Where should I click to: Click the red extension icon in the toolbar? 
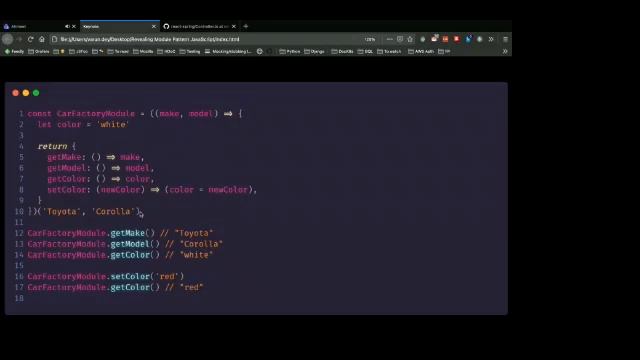[x=457, y=39]
